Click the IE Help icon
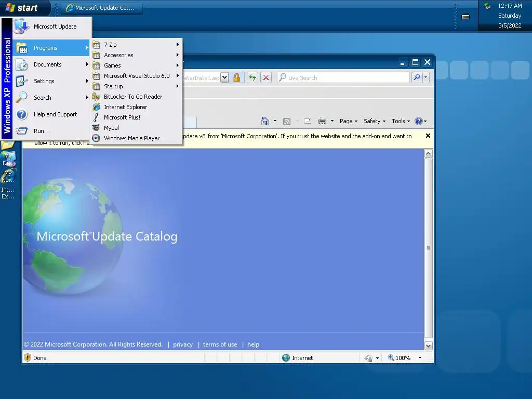 pos(419,121)
